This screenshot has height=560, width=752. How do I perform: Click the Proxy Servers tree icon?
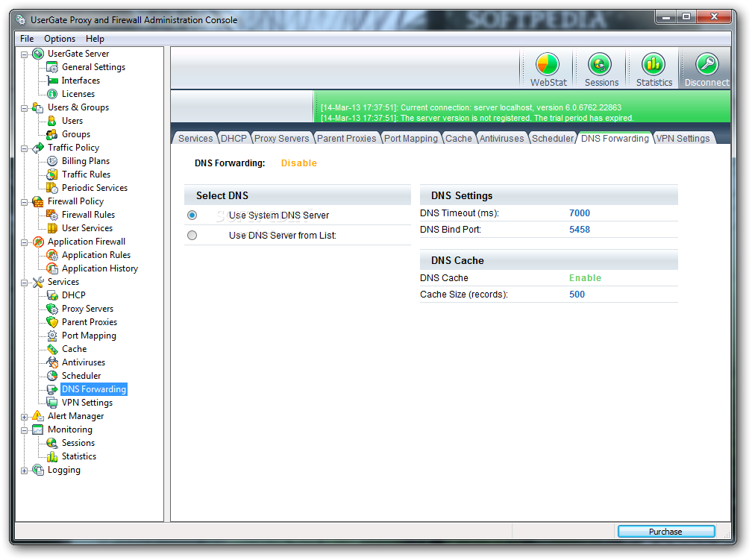click(x=52, y=309)
